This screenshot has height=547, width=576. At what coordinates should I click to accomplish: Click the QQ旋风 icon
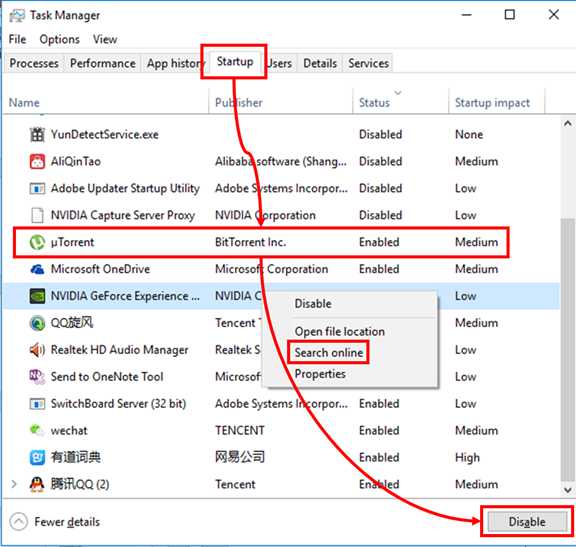click(x=37, y=323)
